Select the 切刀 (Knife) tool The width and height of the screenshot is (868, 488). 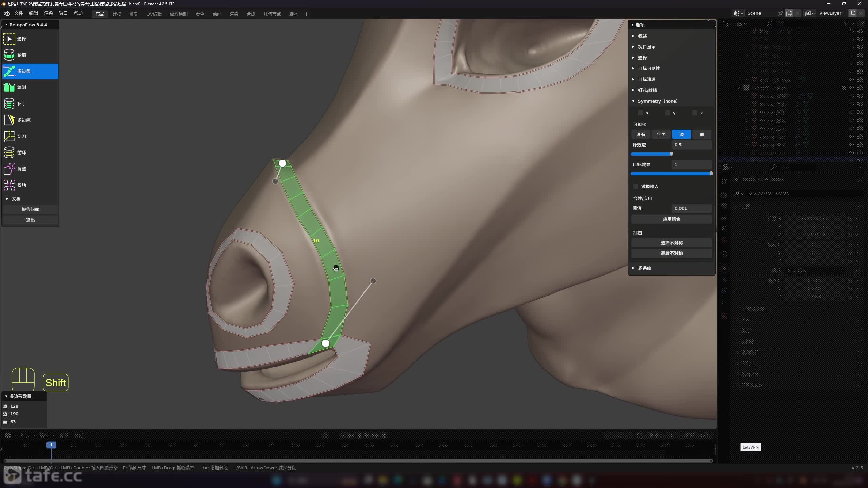pos(21,136)
